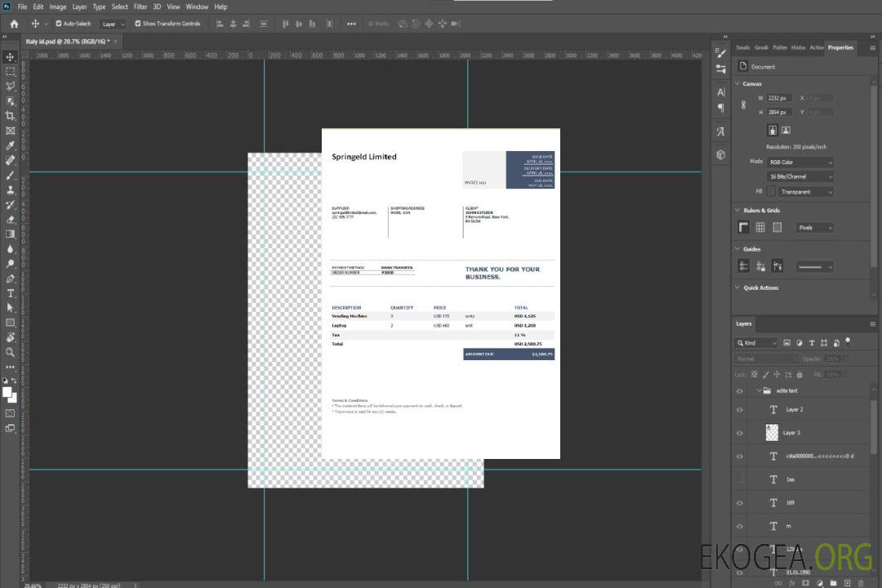
Task: Click Quick Actions section header
Action: pyautogui.click(x=760, y=287)
